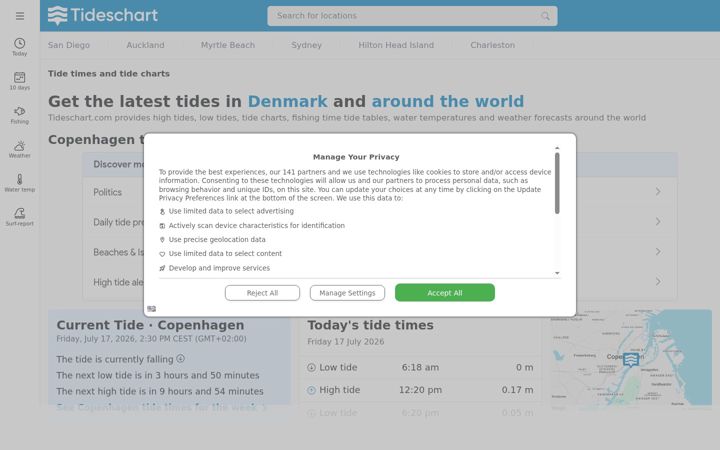The width and height of the screenshot is (720, 450).
Task: Select the Charleston location tab
Action: coord(492,45)
